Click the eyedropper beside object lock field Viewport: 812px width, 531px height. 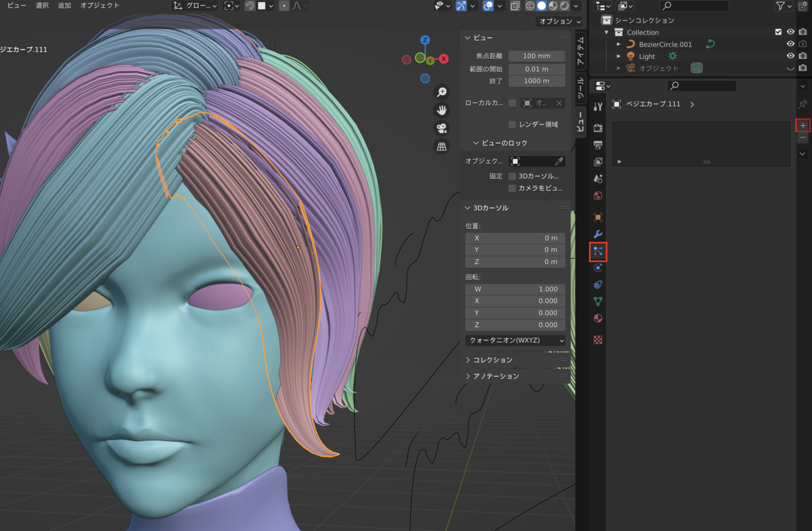(559, 161)
